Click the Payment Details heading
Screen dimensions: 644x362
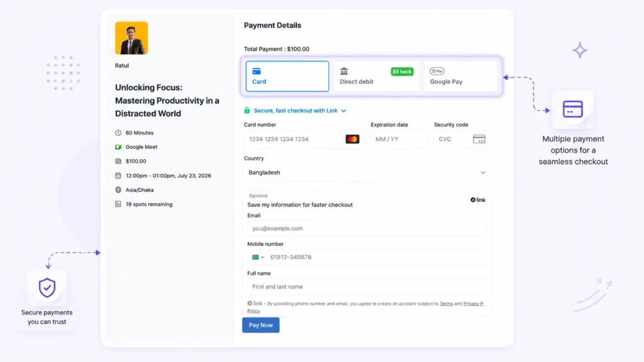point(273,25)
